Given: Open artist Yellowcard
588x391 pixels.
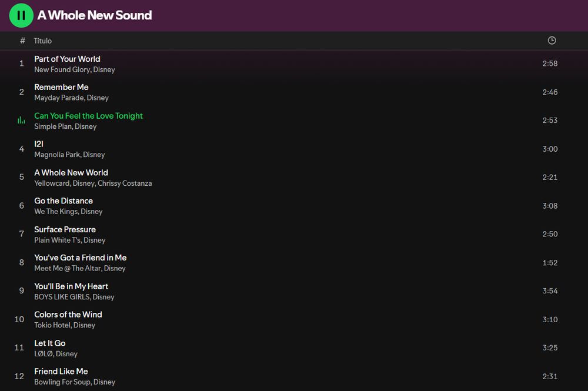Looking at the screenshot, I should 52,183.
